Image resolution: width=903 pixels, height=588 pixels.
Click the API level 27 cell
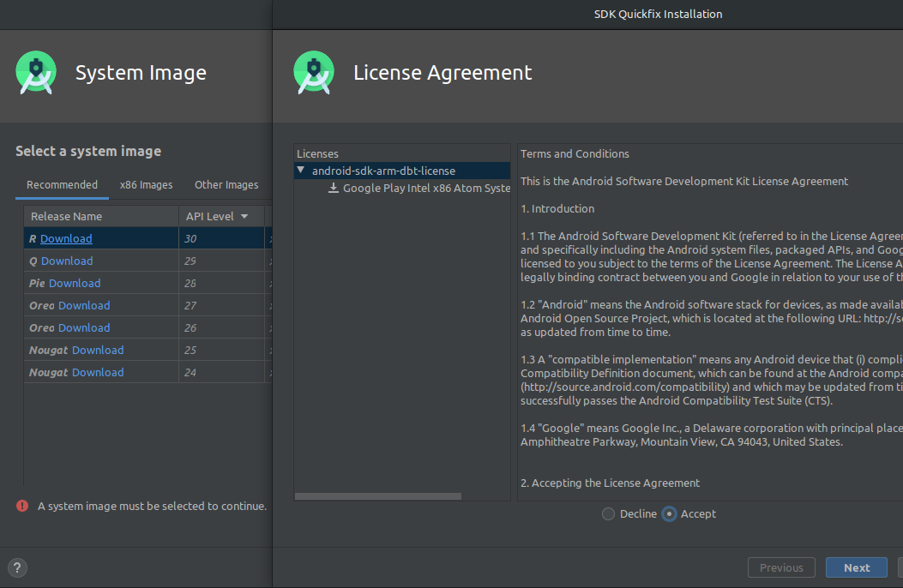222,305
